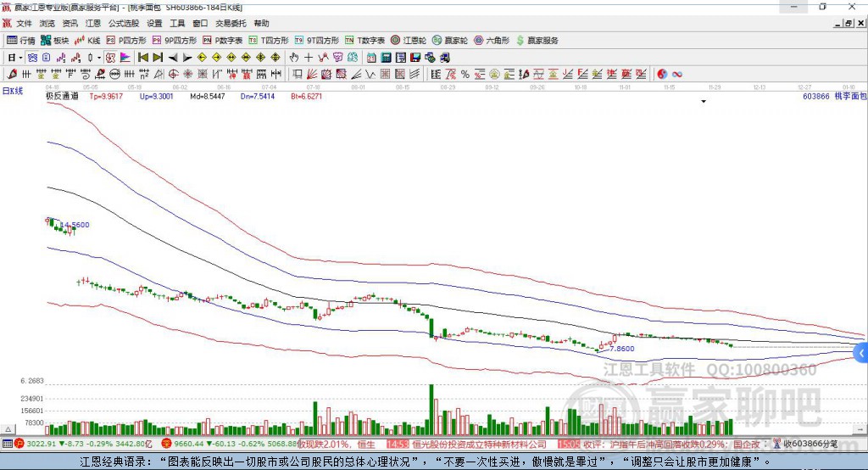Select the zigzag wave line tool
Viewport: 868px width, 470px height.
pos(370,75)
